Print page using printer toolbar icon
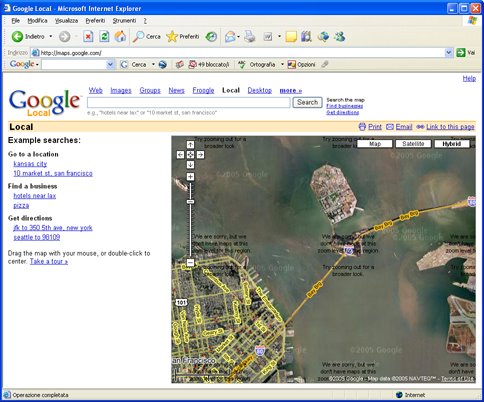The image size is (484, 402). 249,36
